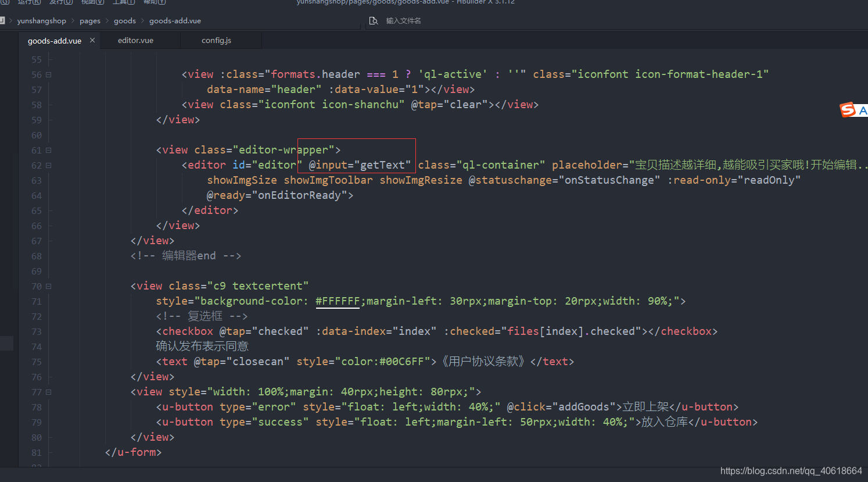
Task: Click the "readOnly" value on line 63
Action: 769,180
